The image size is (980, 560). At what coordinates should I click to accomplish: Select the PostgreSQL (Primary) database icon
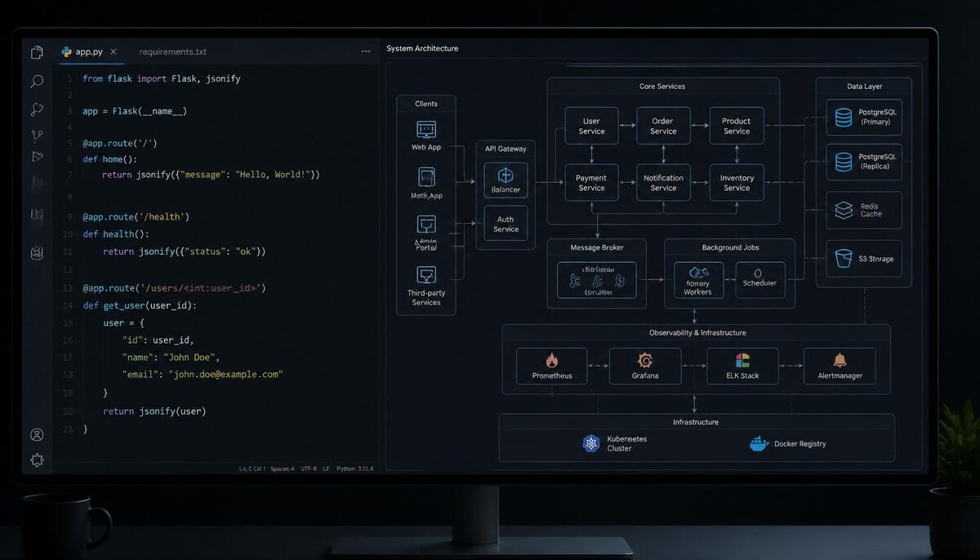(844, 117)
